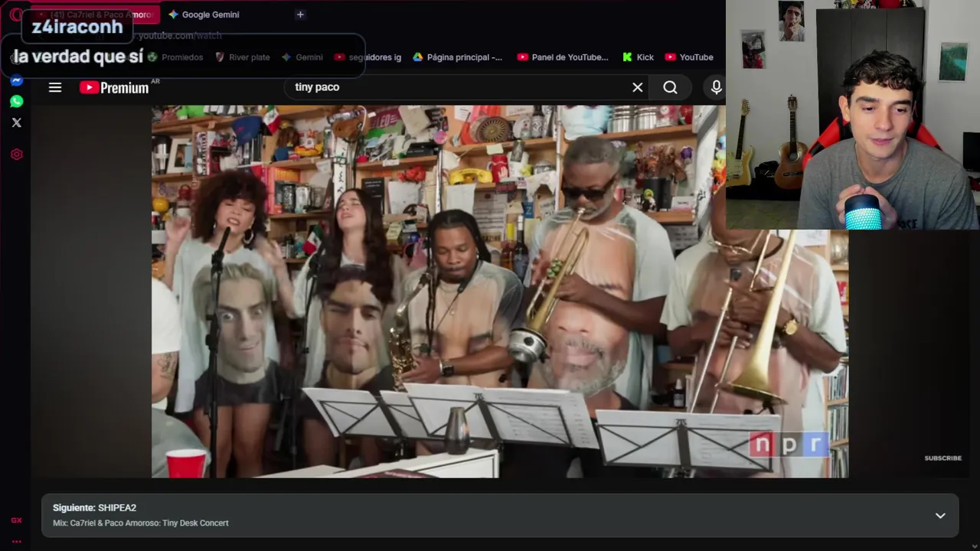This screenshot has width=980, height=551.
Task: Open the Gemini bookmark
Action: [302, 57]
